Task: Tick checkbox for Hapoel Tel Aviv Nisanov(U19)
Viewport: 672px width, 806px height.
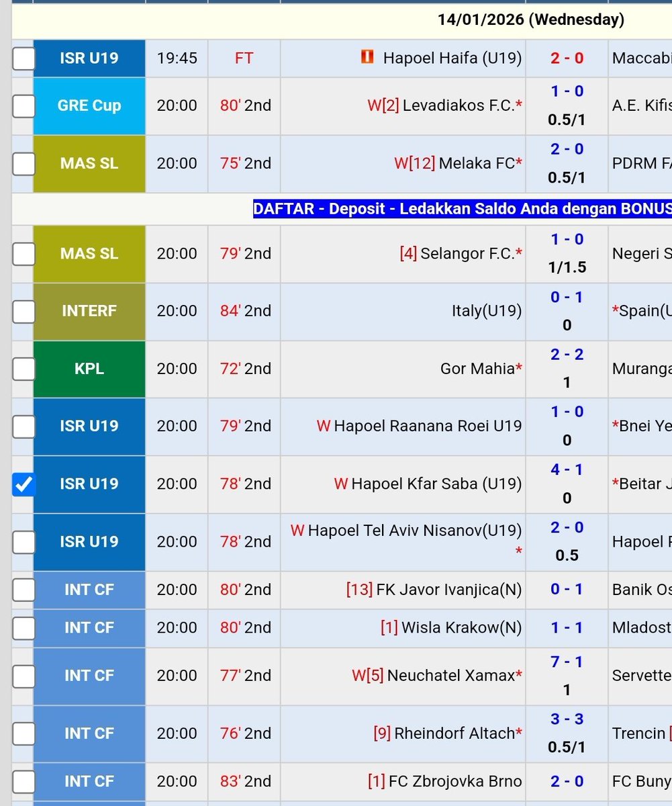Action: click(23, 541)
